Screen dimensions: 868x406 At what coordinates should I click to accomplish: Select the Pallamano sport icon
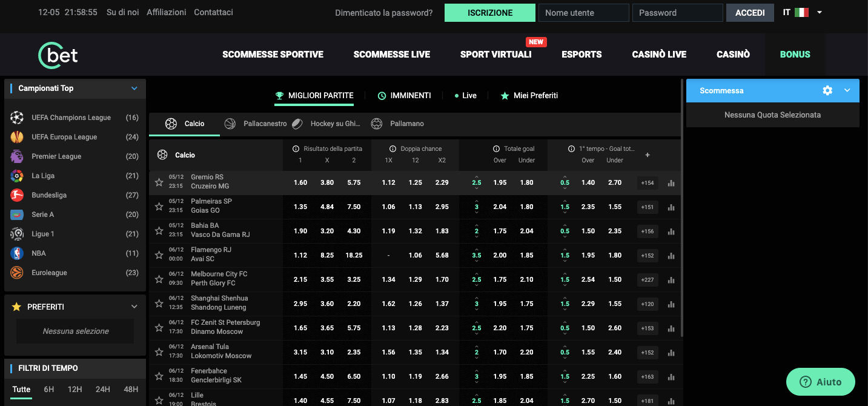click(x=377, y=124)
